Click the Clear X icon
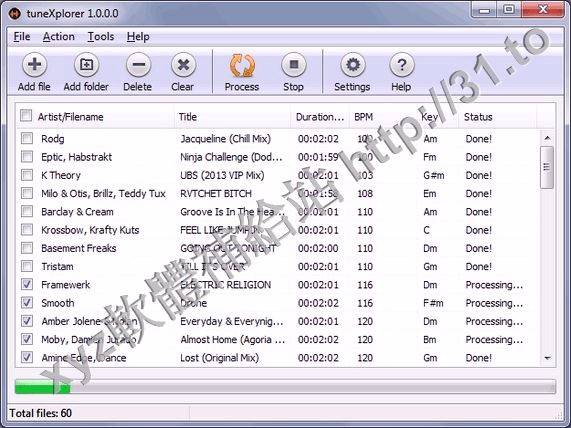 point(183,65)
